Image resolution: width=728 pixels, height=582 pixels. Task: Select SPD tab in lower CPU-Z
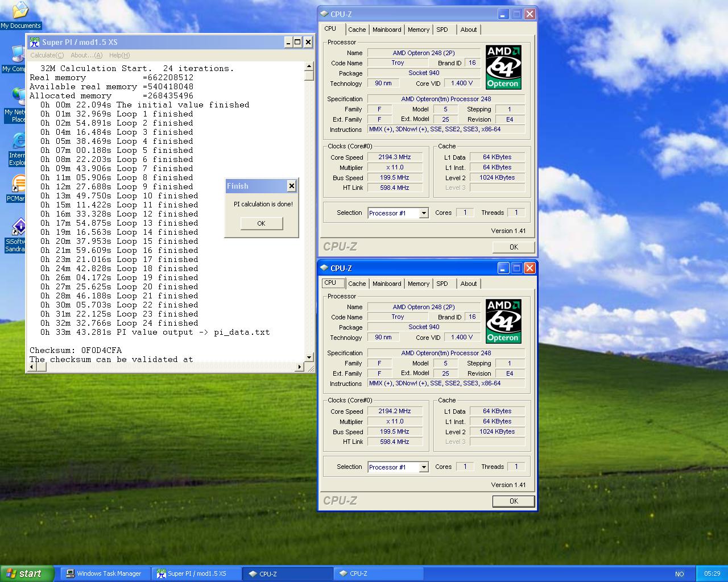pyautogui.click(x=442, y=284)
